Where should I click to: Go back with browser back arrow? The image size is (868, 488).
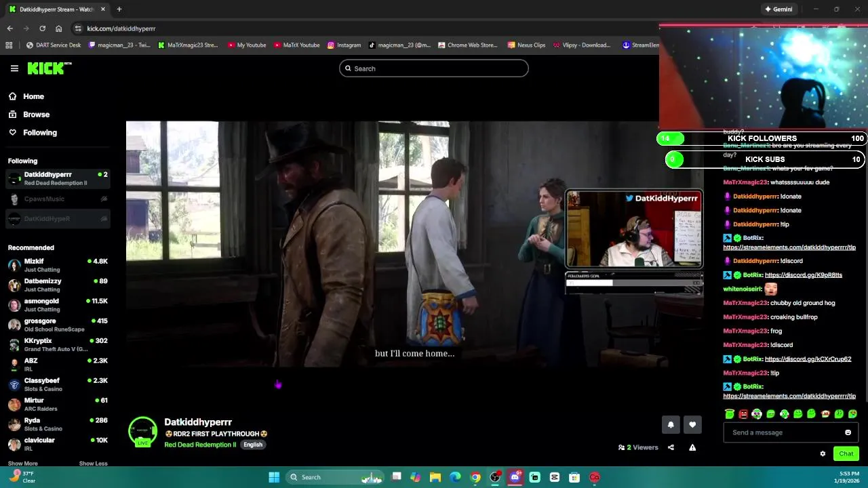coord(9,28)
